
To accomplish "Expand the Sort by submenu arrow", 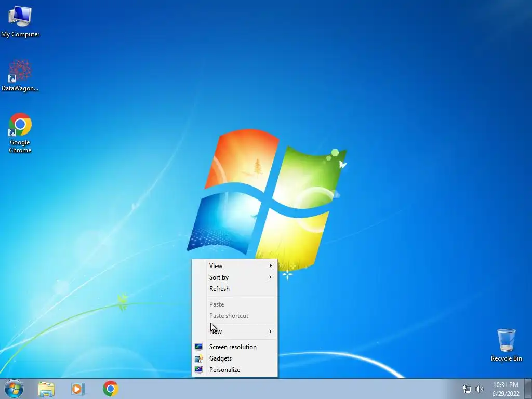I will (270, 277).
